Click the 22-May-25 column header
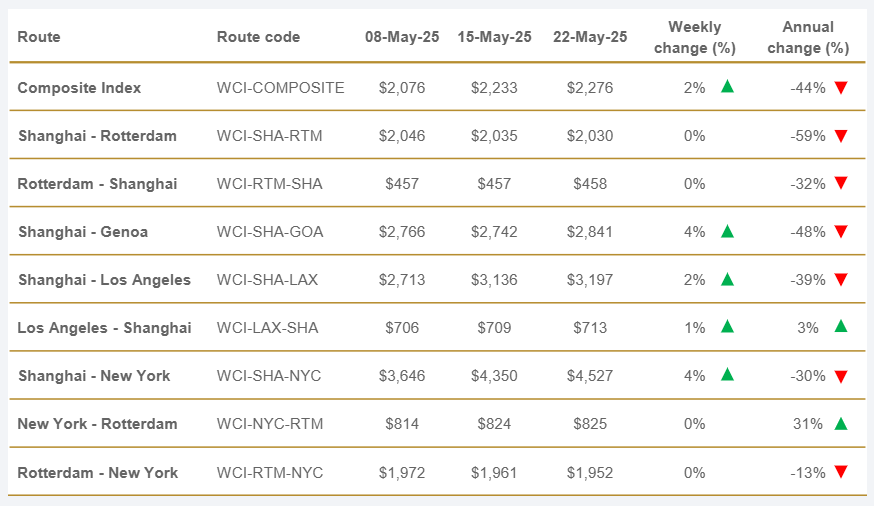Screen dimensions: 874x506 [x=590, y=37]
